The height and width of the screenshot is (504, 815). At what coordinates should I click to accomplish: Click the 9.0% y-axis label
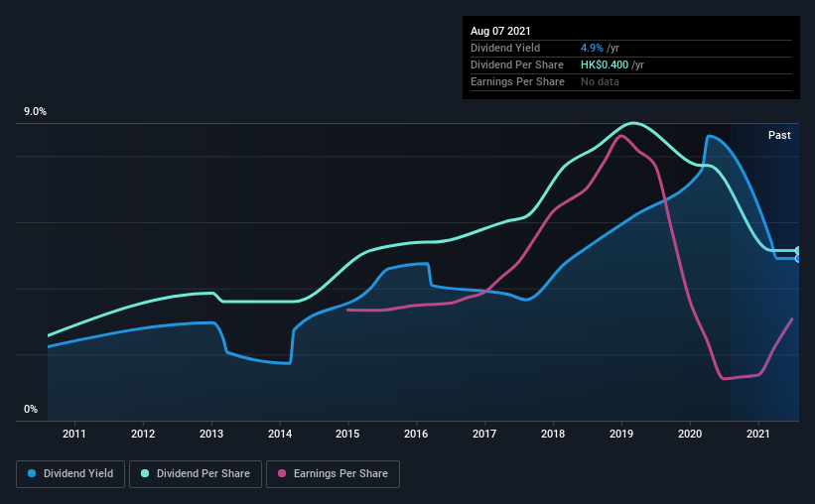(35, 112)
